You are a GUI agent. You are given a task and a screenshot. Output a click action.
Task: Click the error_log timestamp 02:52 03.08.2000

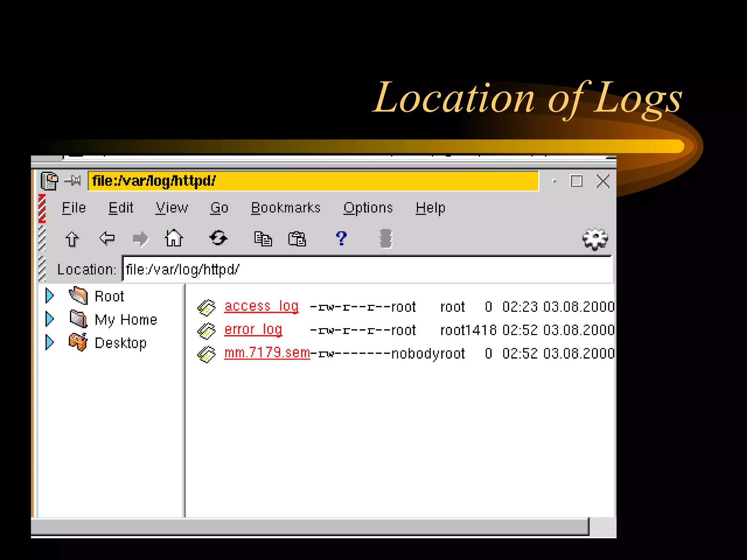(x=558, y=330)
